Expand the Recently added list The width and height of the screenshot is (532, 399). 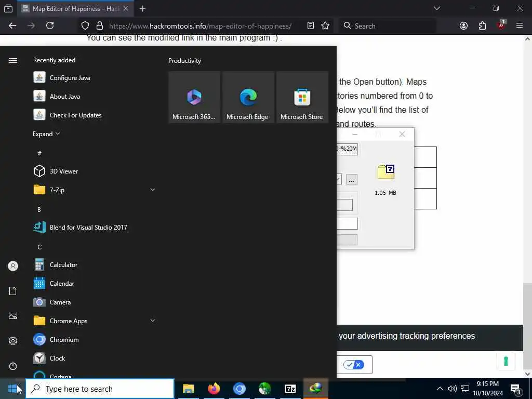tap(46, 134)
